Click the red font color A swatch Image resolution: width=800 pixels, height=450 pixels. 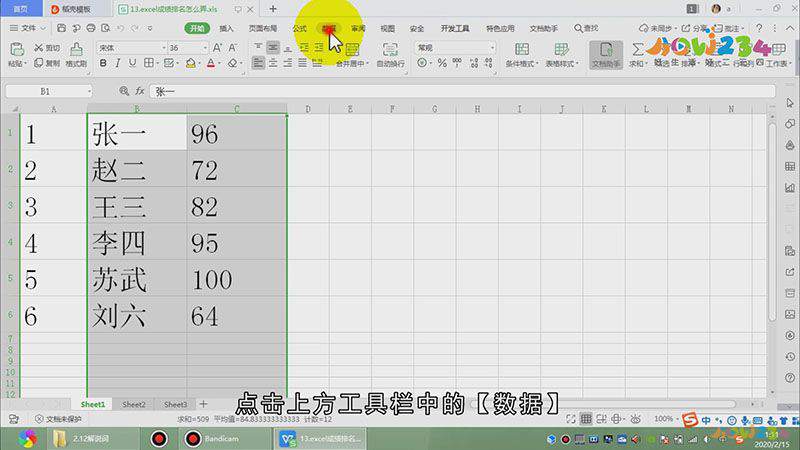tap(211, 63)
